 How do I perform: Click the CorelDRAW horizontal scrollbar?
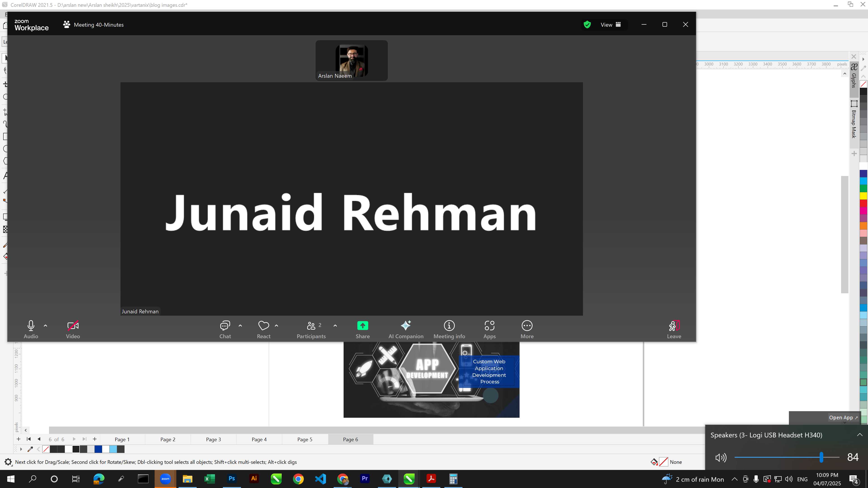coord(377,430)
